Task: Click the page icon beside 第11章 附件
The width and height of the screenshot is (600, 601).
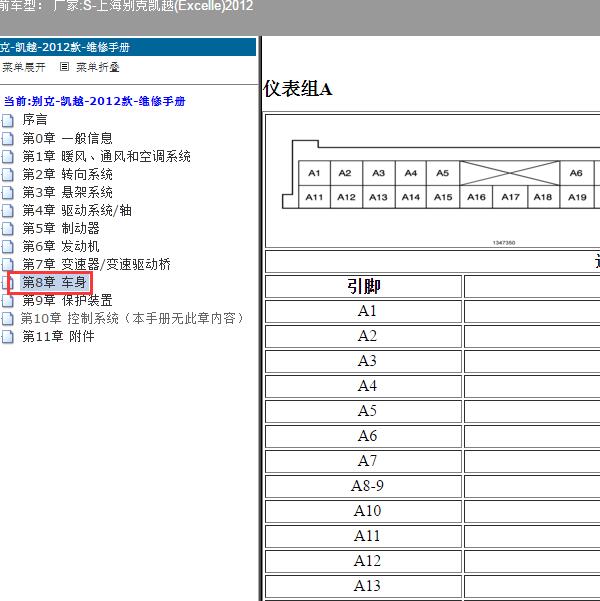Action: point(7,337)
